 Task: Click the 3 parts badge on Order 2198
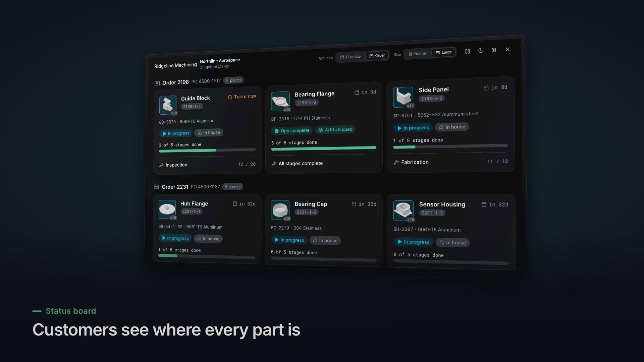point(233,80)
